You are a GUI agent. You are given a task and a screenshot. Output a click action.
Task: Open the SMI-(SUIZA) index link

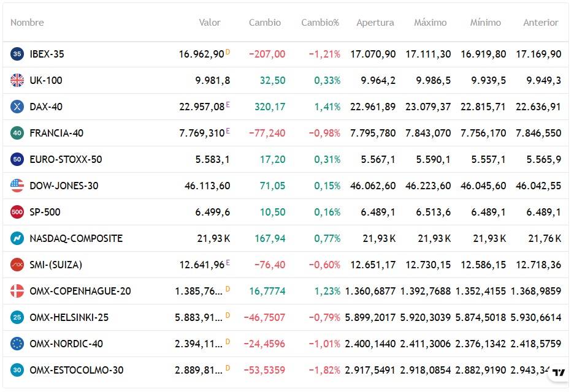tap(56, 265)
